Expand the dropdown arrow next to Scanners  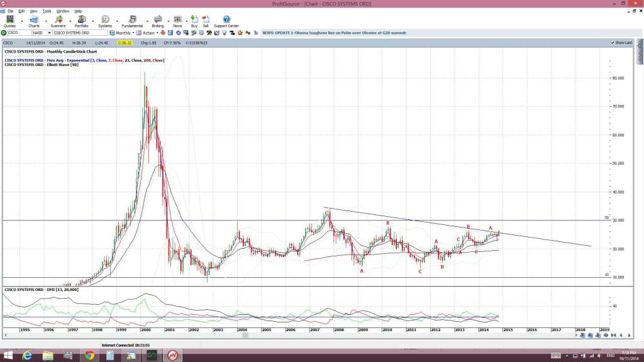tap(70, 21)
